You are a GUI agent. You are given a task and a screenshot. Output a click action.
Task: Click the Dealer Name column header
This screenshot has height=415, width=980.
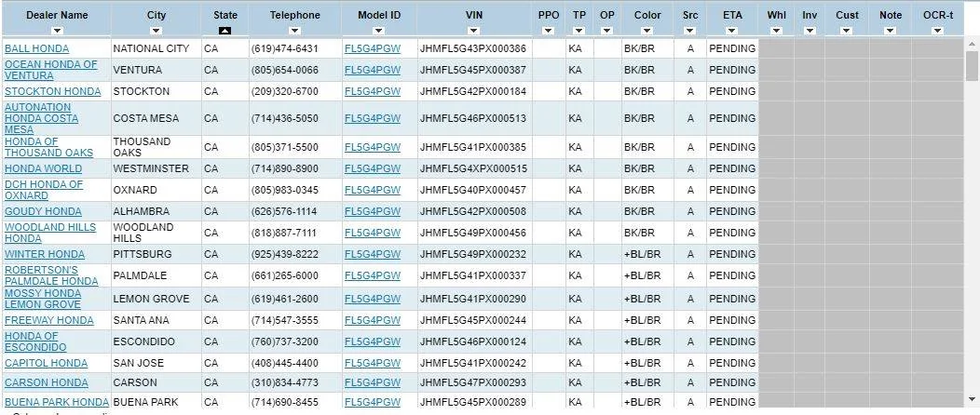[57, 15]
